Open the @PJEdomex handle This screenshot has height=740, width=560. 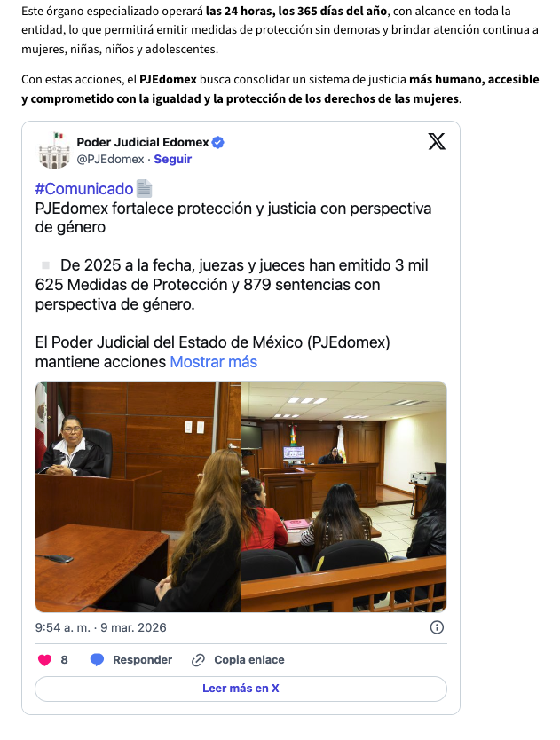[x=110, y=159]
